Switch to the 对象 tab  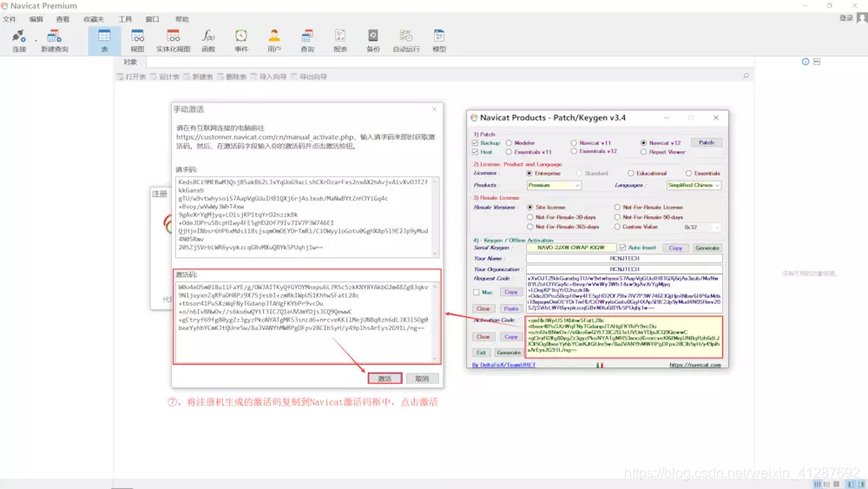[130, 62]
